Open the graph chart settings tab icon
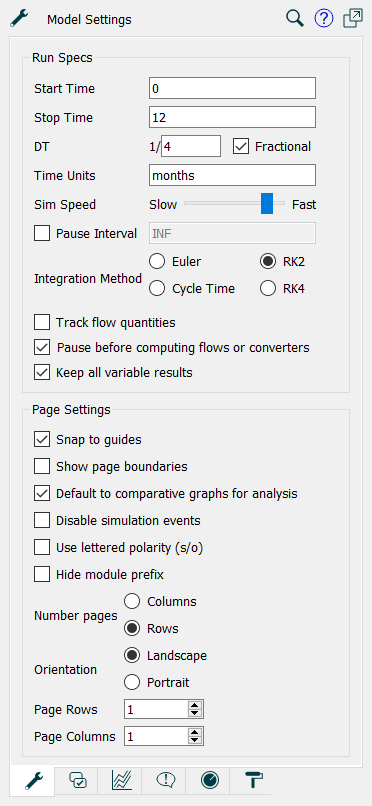This screenshot has height=806, width=372. click(122, 780)
